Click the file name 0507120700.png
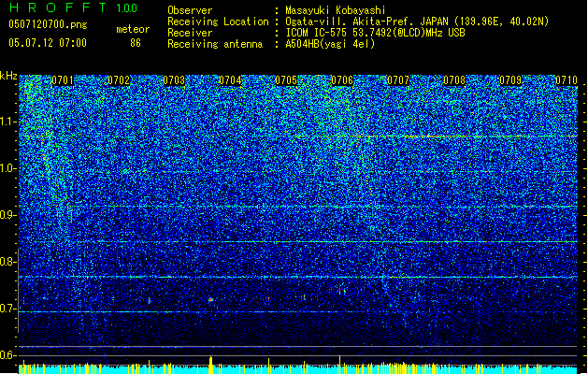The width and height of the screenshot is (588, 374). point(48,24)
